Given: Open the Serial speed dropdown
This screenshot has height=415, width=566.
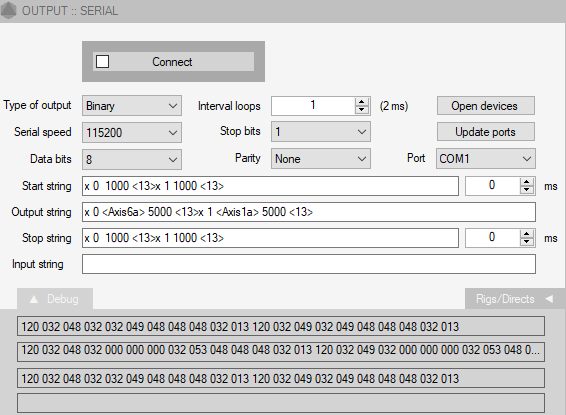Looking at the screenshot, I should [132, 132].
